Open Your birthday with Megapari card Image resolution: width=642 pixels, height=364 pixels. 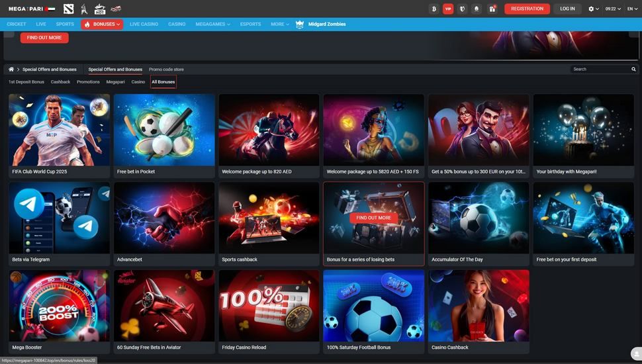pyautogui.click(x=584, y=136)
